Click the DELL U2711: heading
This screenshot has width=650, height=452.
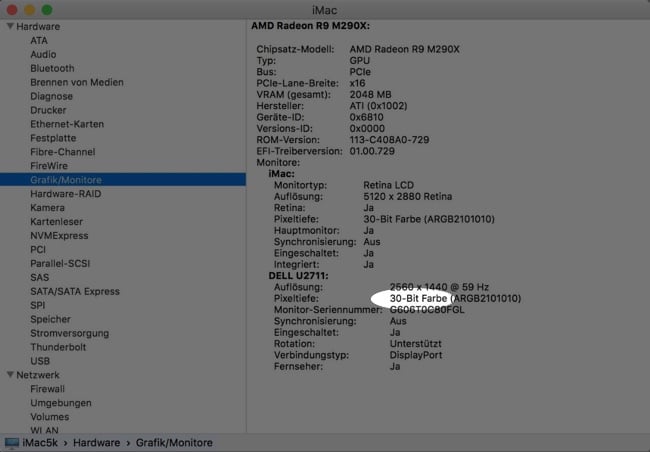point(298,276)
